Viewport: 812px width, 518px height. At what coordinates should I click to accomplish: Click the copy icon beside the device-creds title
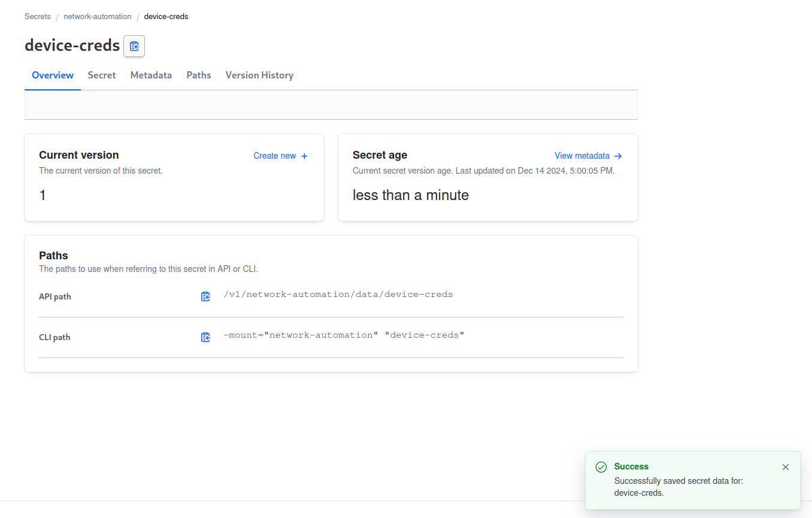134,46
